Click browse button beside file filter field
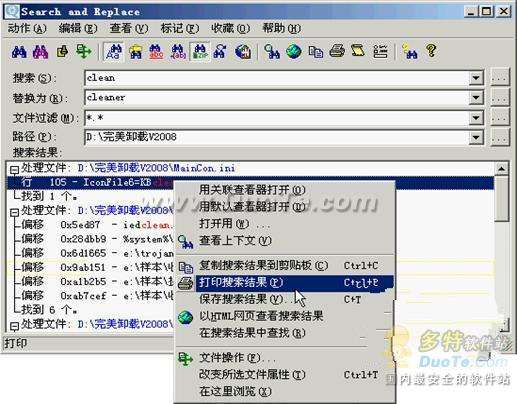 [x=500, y=118]
